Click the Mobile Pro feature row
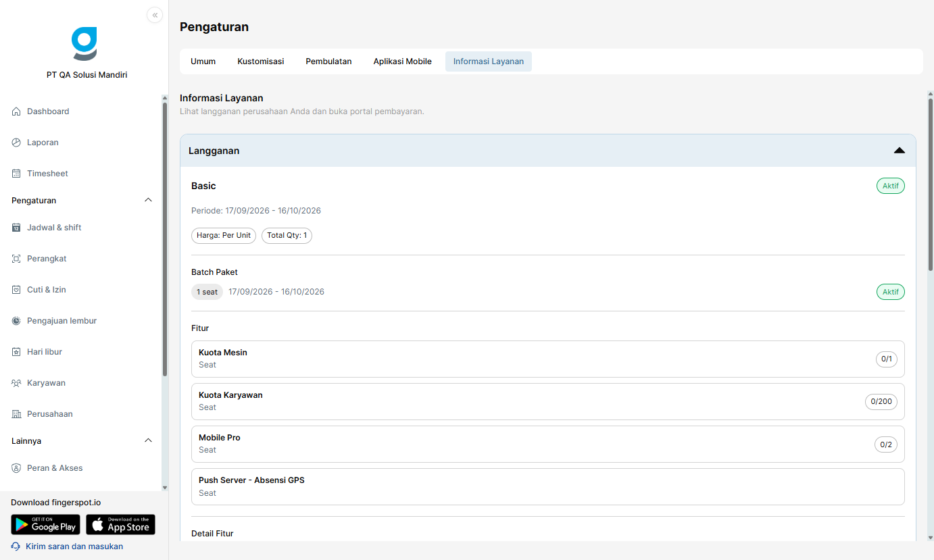The height and width of the screenshot is (560, 934). click(548, 444)
